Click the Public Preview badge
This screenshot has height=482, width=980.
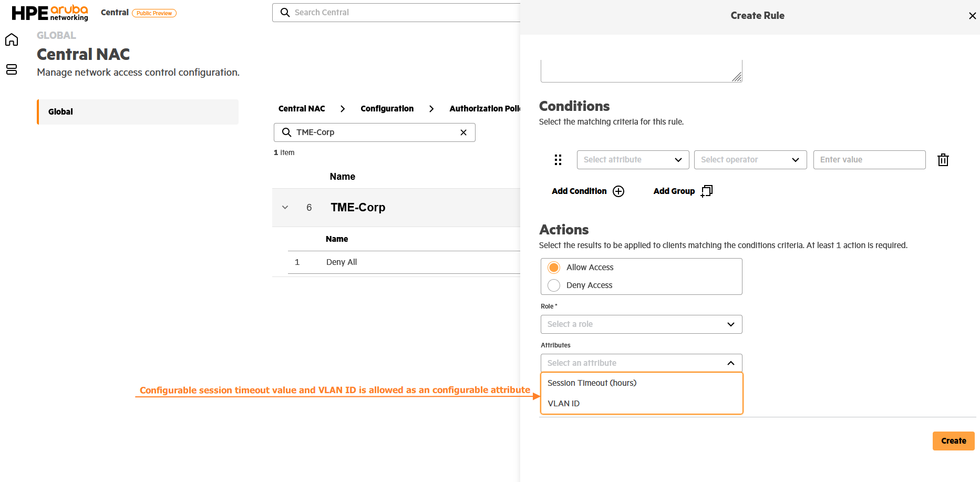point(154,13)
